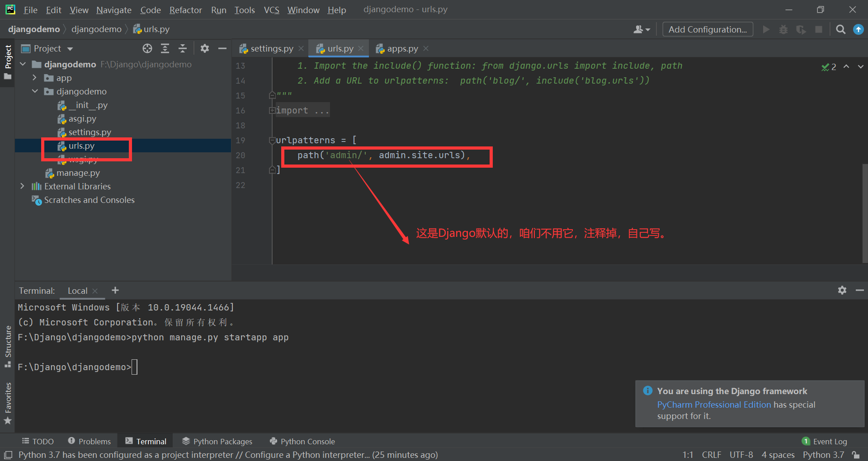Viewport: 868px width, 461px height.
Task: Click the read-only lock icon in status bar
Action: [x=856, y=455]
